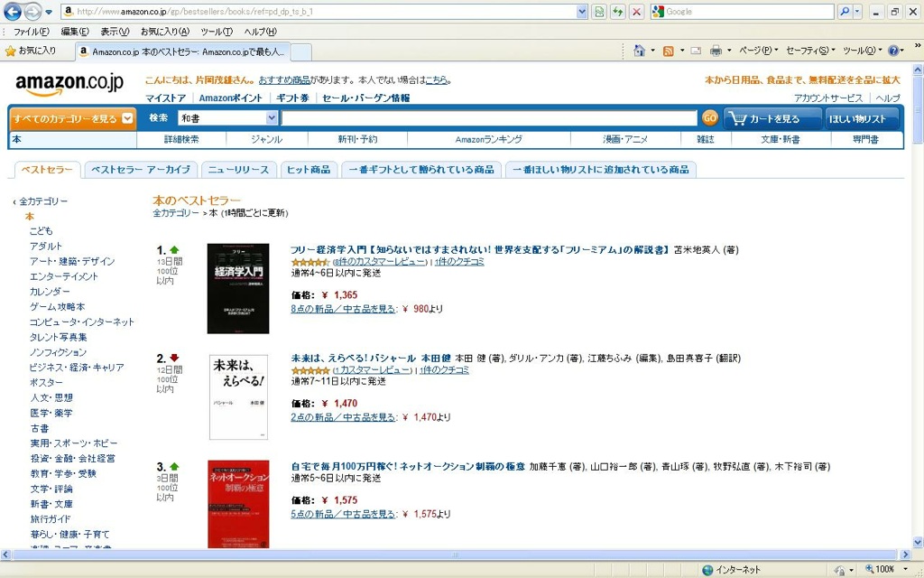Open the address bar URL dropdown
The height and width of the screenshot is (578, 924).
pyautogui.click(x=582, y=11)
